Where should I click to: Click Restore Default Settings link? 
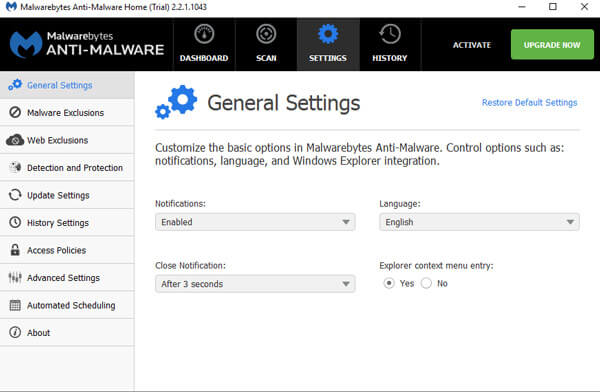(529, 103)
